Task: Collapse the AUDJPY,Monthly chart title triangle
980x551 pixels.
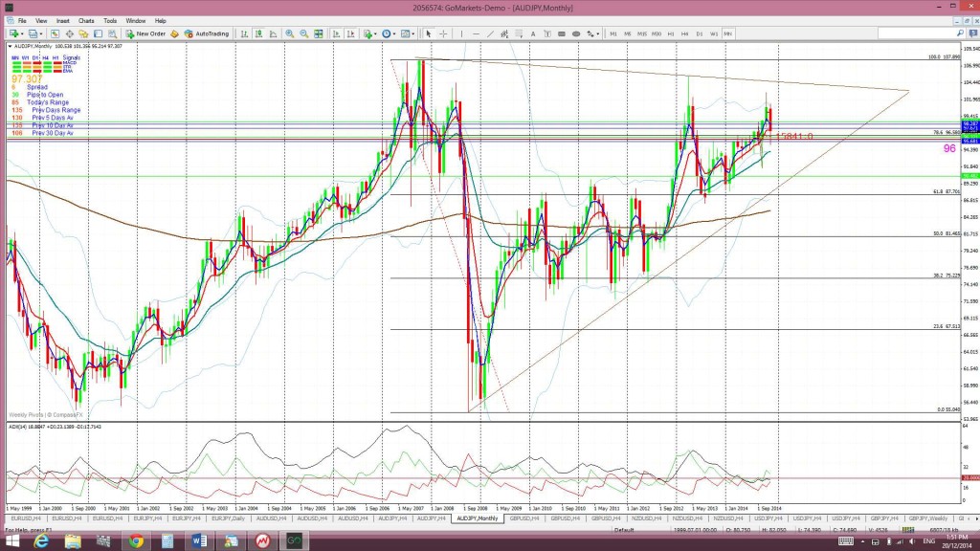Action: click(x=10, y=46)
